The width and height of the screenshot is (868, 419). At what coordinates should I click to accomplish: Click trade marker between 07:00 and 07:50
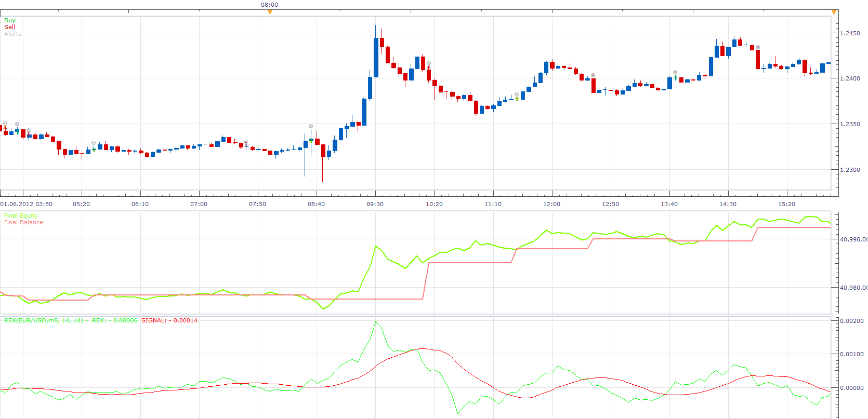pos(246,142)
